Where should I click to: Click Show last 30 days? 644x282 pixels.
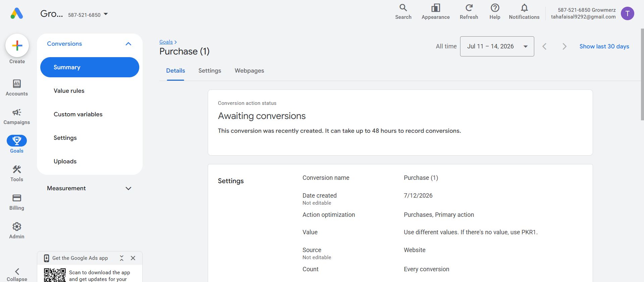604,46
